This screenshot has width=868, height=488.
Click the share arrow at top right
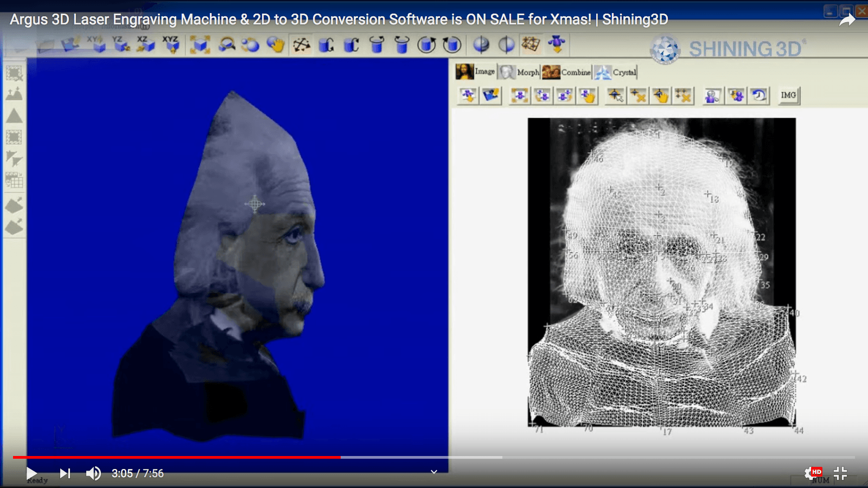coord(847,20)
